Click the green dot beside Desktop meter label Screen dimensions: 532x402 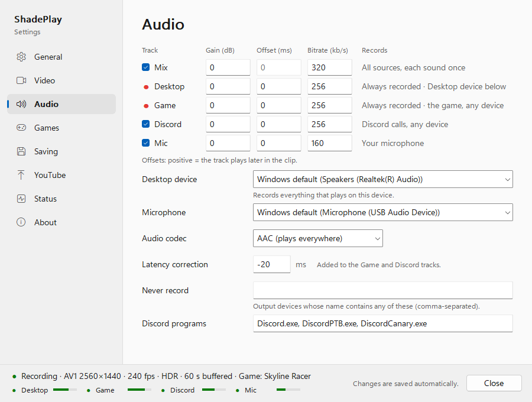click(x=14, y=390)
